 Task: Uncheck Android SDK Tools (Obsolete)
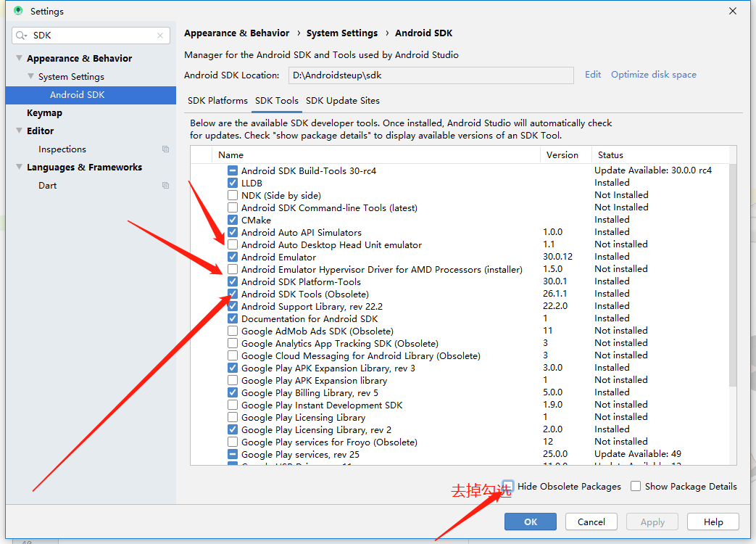point(233,294)
